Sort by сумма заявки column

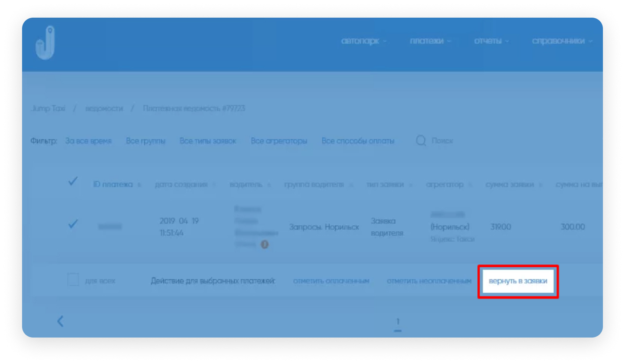[x=509, y=185]
